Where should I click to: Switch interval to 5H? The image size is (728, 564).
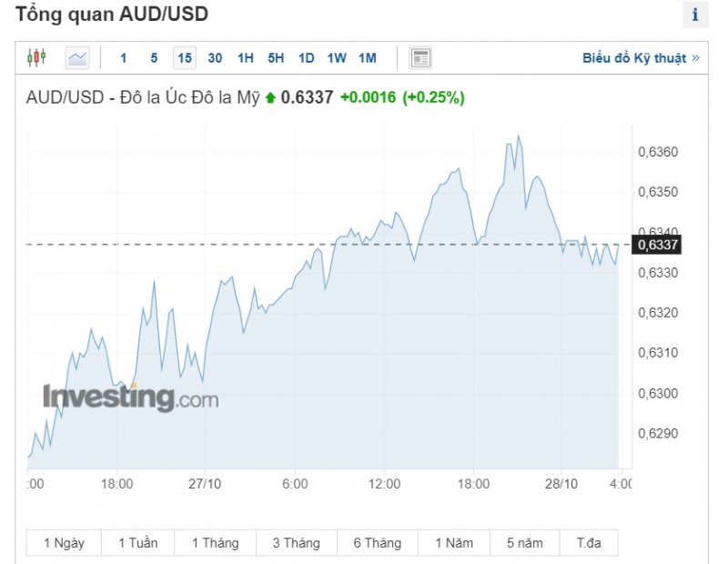coord(276,58)
